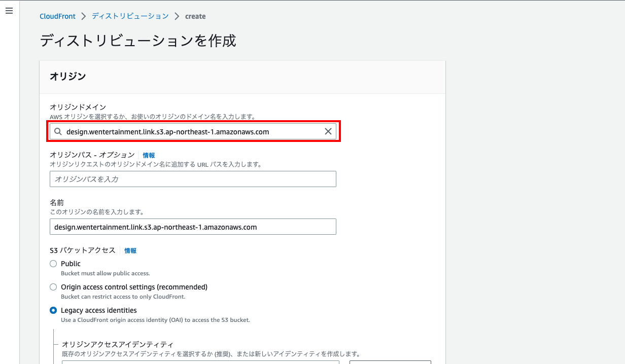Select the Public bucket access option

(53, 264)
